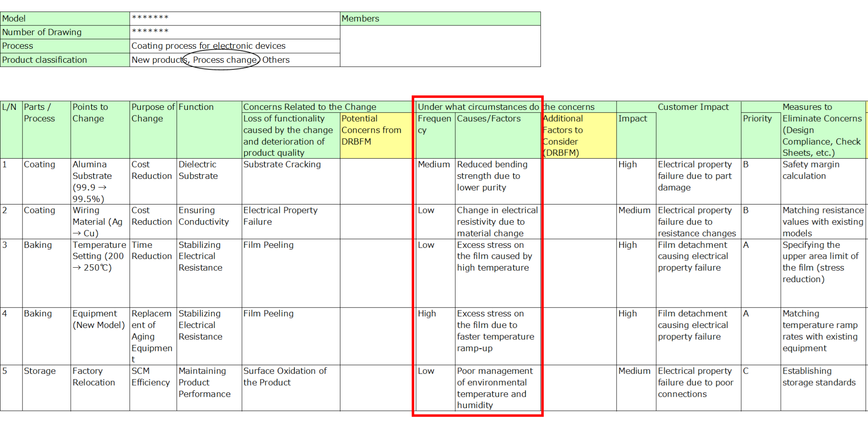
Task: Select the 'Factory Relocation' cell
Action: 100,387
